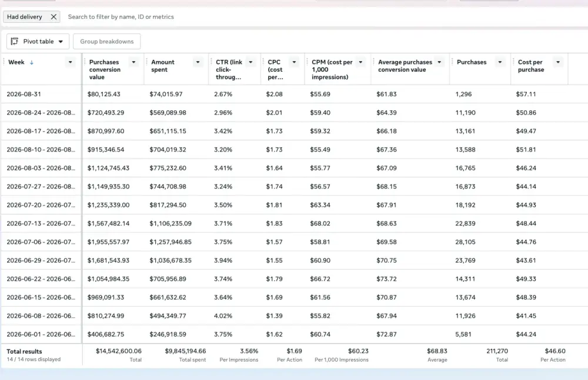This screenshot has width=588, height=380.
Task: Open Amount spent column dropdown
Action: coord(198,62)
